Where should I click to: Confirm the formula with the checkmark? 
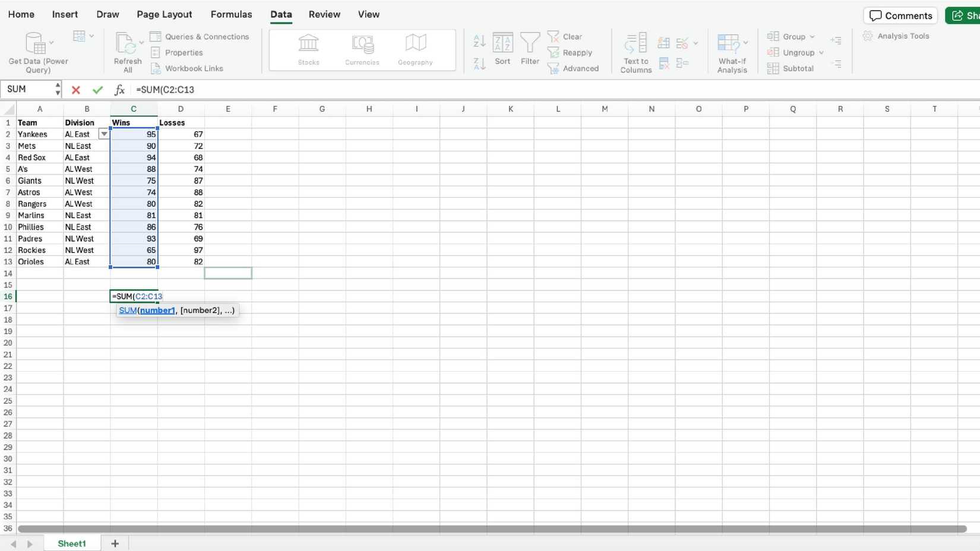tap(97, 90)
